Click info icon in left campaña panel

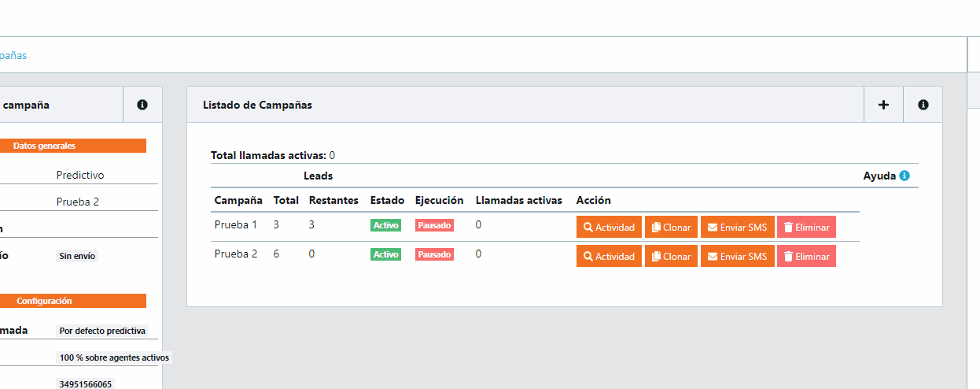tap(142, 105)
